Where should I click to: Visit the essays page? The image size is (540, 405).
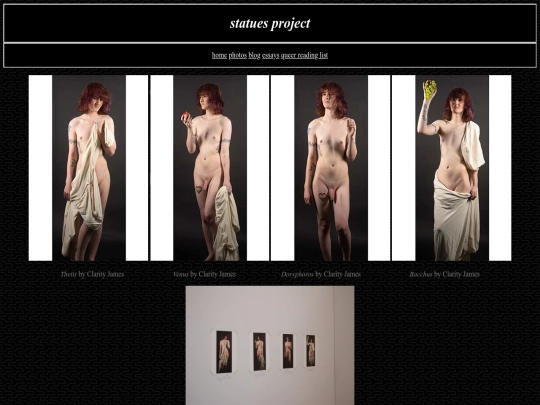tap(270, 55)
